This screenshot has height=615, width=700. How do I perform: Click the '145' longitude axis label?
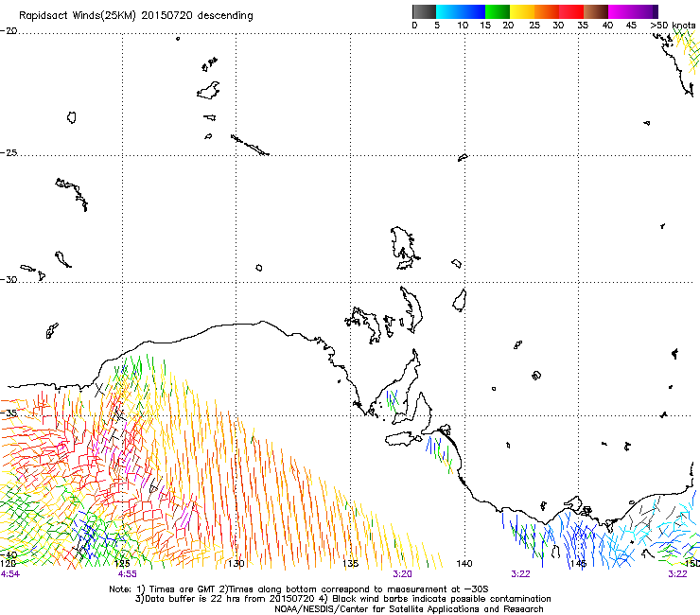tap(579, 563)
